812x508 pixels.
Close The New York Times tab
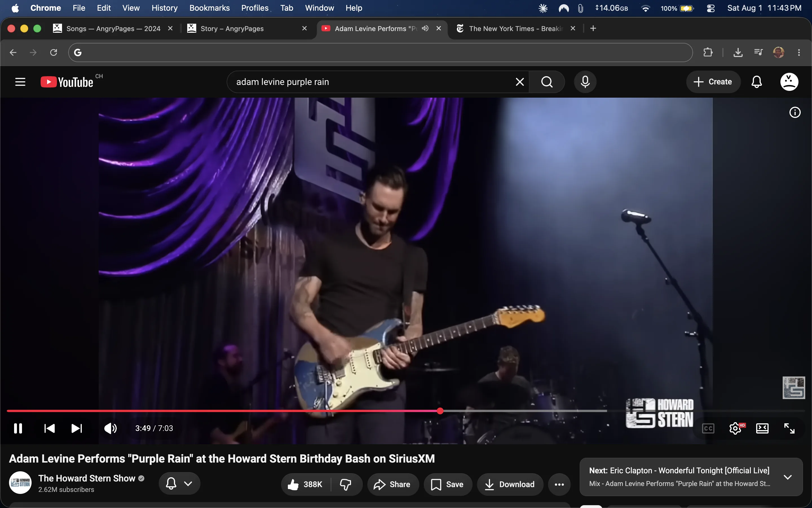click(x=573, y=28)
